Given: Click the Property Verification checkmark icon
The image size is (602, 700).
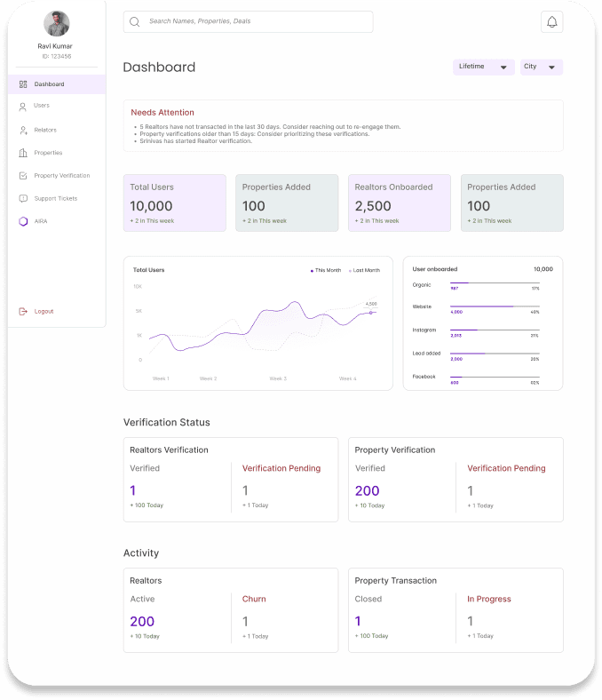Looking at the screenshot, I should (x=23, y=176).
